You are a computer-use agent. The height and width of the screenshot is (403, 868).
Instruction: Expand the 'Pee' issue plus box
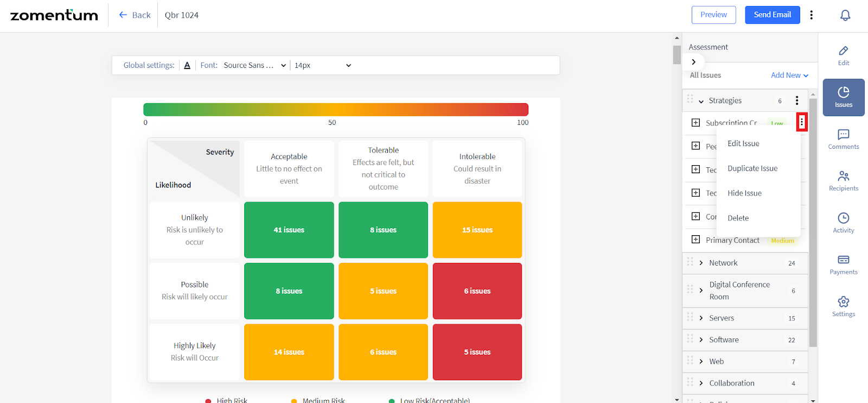coord(695,146)
